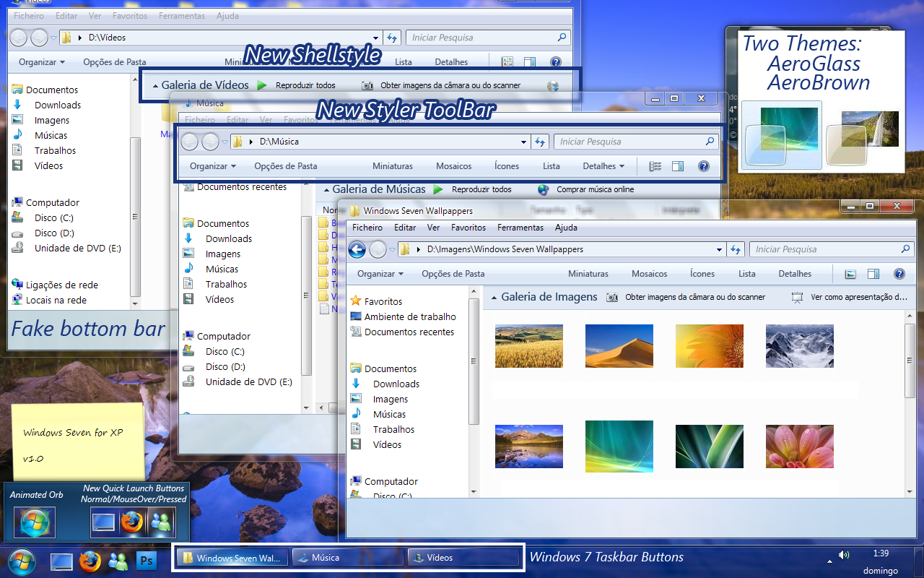Image resolution: width=924 pixels, height=578 pixels.
Task: Open Ferramentas menu in Wallpapers window
Action: click(x=520, y=228)
